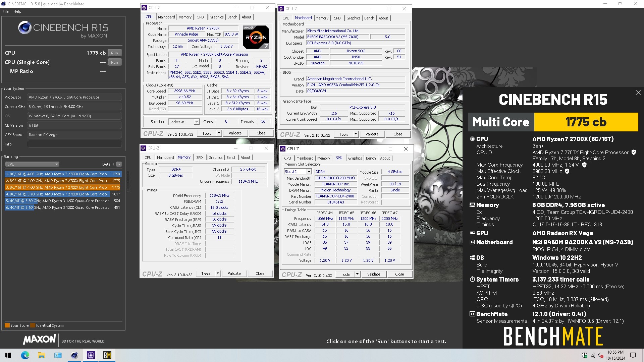Viewport: 644px width, 362px height.
Task: Click the verified shield beside Max Effective Clock
Action: tap(567, 171)
